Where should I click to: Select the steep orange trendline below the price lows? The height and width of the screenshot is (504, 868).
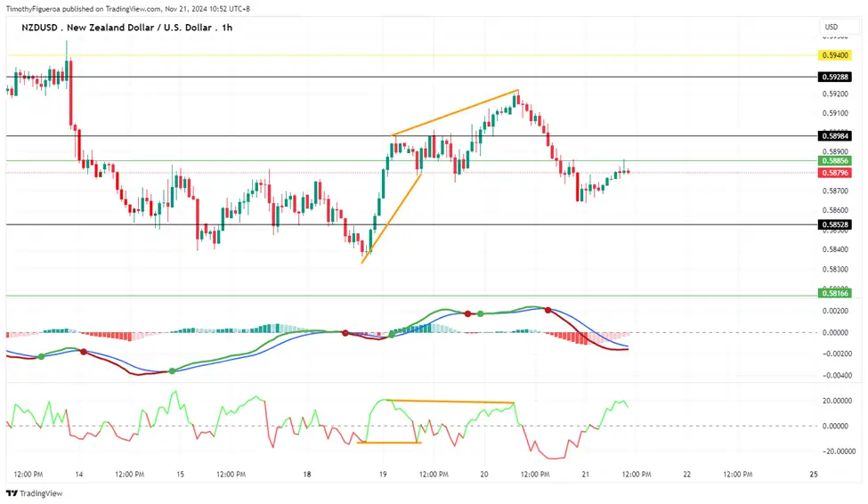pyautogui.click(x=392, y=218)
